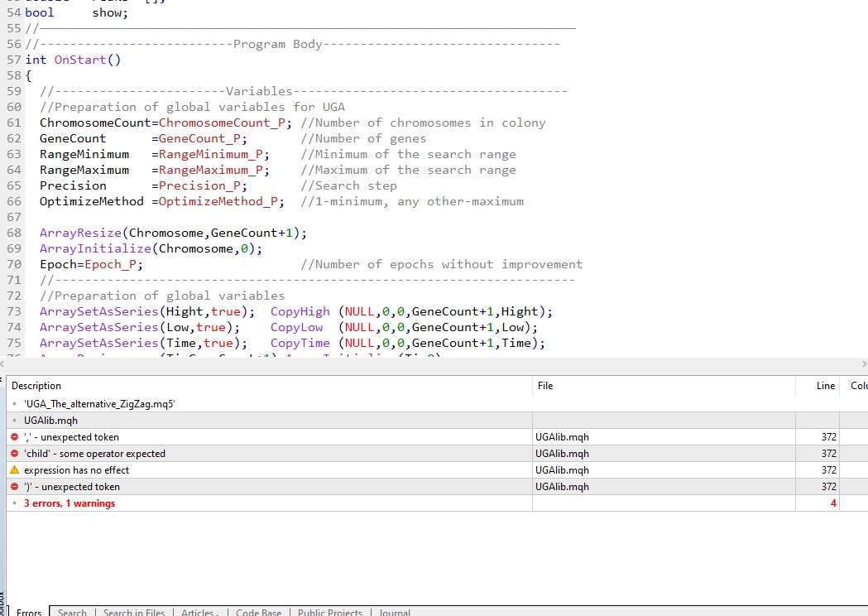This screenshot has width=868, height=616.
Task: Select the 'child' - some operator expected error
Action: point(438,454)
